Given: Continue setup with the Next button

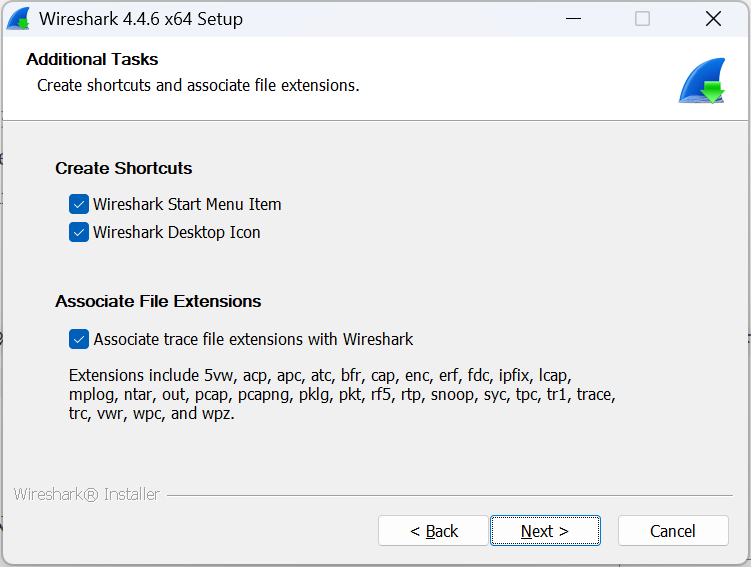Looking at the screenshot, I should pyautogui.click(x=545, y=531).
